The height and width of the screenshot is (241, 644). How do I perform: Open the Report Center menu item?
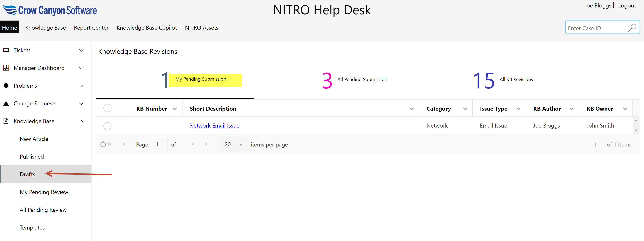coord(91,28)
